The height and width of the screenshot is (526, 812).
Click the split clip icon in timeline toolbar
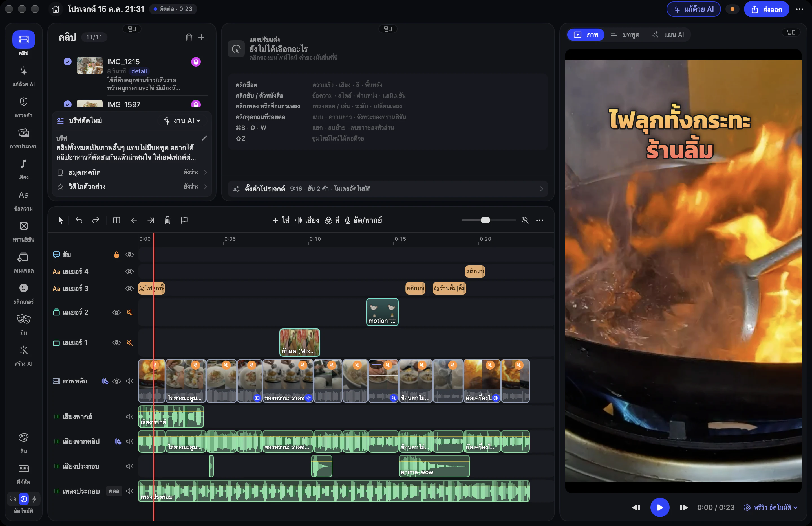(x=116, y=220)
